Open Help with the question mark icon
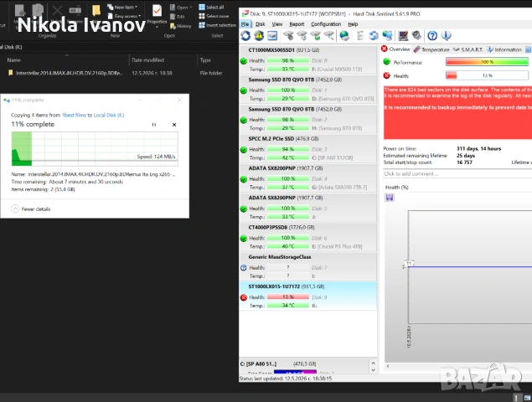The height and width of the screenshot is (402, 532). pyautogui.click(x=432, y=36)
